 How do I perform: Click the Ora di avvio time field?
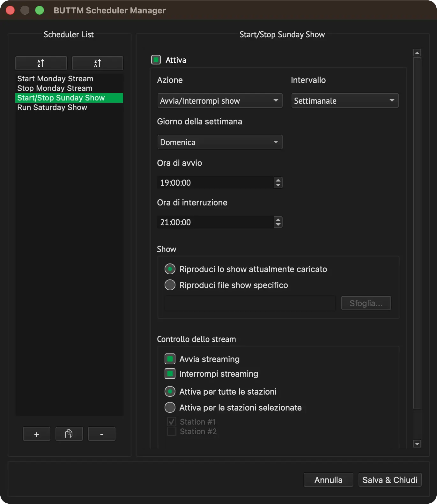coord(216,182)
